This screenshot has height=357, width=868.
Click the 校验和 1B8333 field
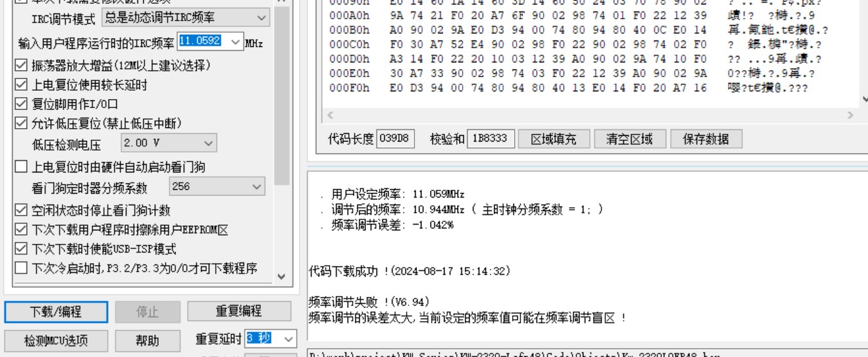pos(491,138)
